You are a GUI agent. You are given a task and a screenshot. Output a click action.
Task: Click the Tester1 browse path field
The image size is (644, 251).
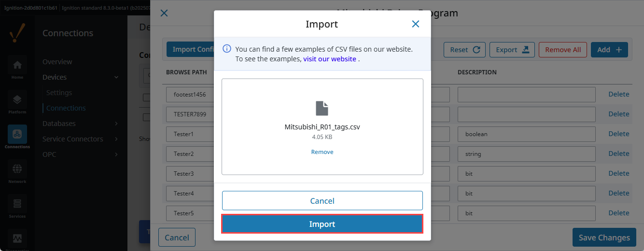pyautogui.click(x=190, y=134)
